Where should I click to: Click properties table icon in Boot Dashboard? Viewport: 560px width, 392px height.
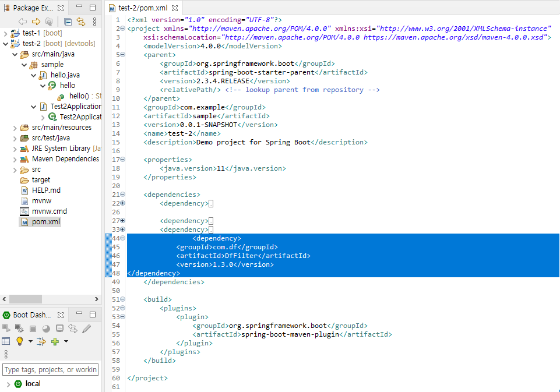pyautogui.click(x=6, y=341)
